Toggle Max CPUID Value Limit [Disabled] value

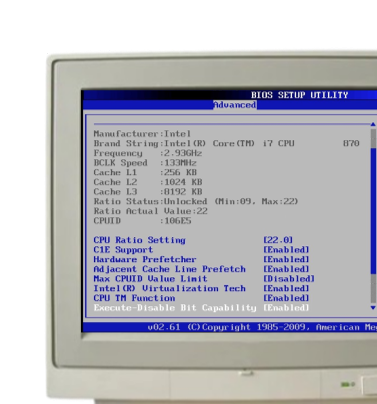(289, 279)
